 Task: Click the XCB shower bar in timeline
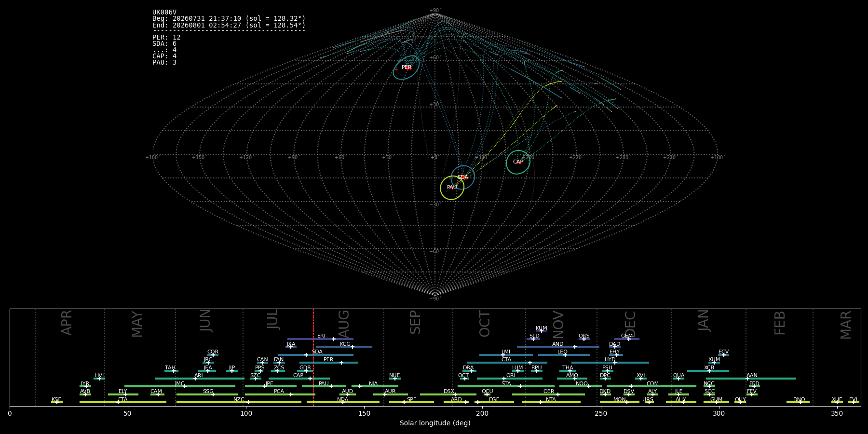[708, 371]
